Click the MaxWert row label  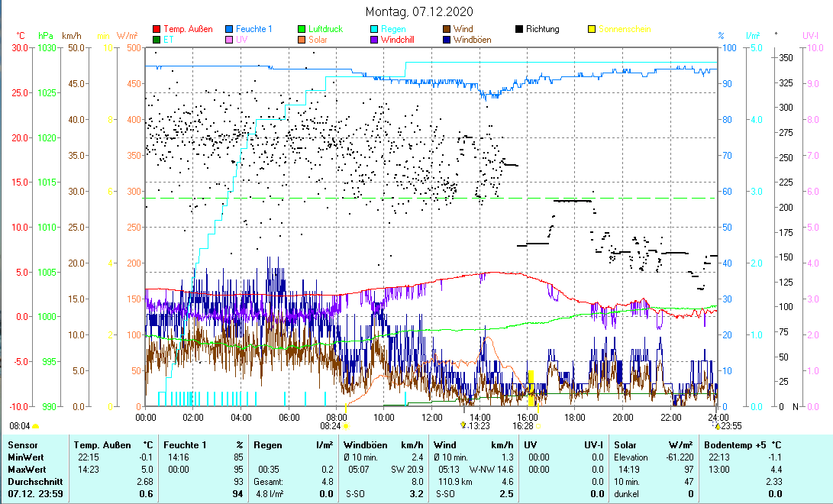25,469
